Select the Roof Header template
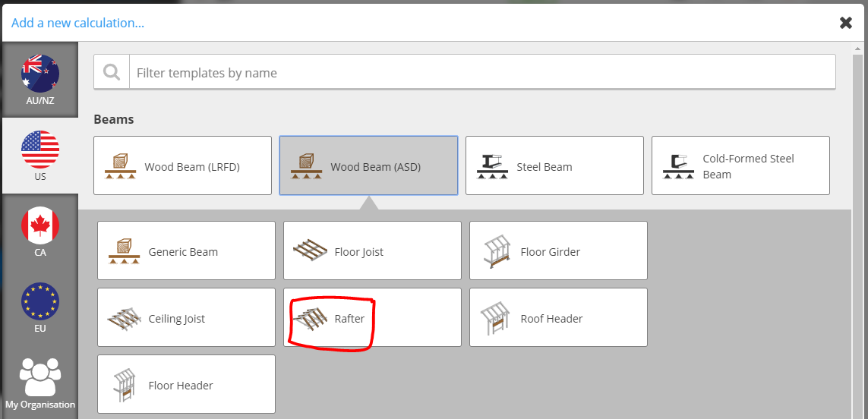This screenshot has height=419, width=868. (559, 317)
